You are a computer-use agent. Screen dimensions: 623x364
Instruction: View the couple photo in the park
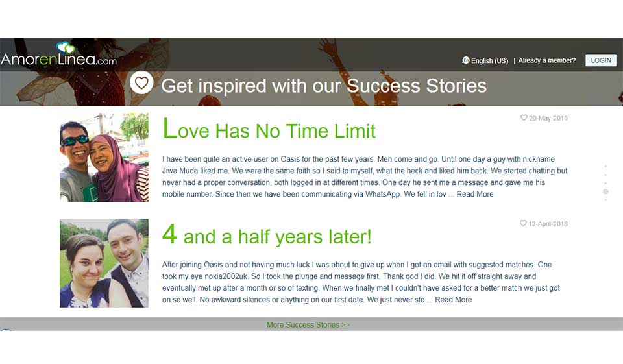tap(104, 263)
